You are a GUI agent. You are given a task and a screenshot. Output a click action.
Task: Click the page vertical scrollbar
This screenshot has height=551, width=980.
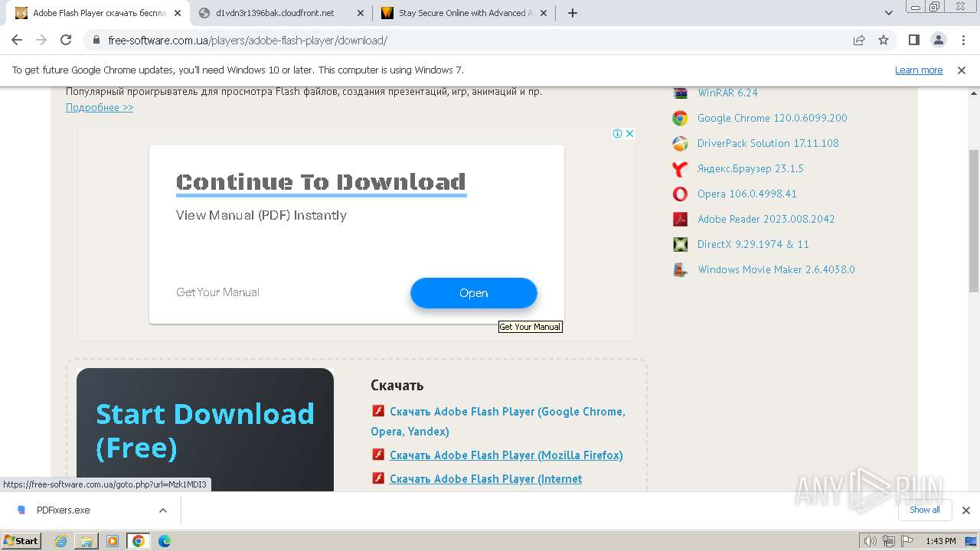click(x=974, y=220)
